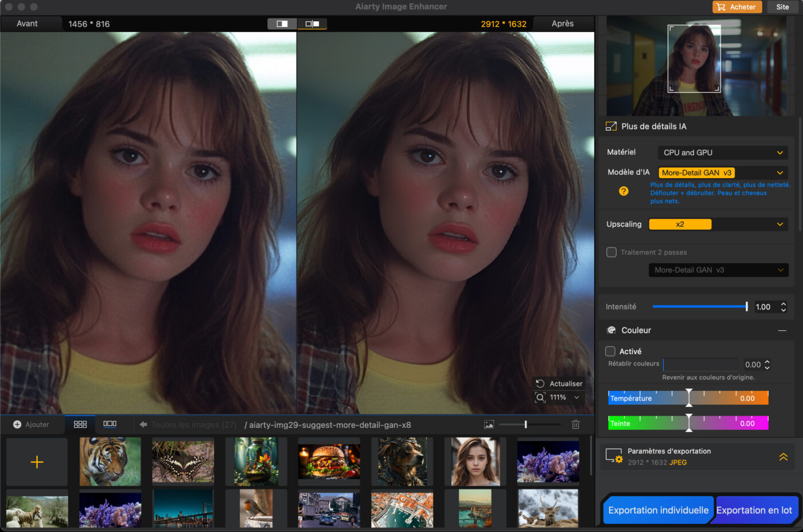The image size is (803, 532).
Task: Open the Modèle d'IA dropdown
Action: 722,173
